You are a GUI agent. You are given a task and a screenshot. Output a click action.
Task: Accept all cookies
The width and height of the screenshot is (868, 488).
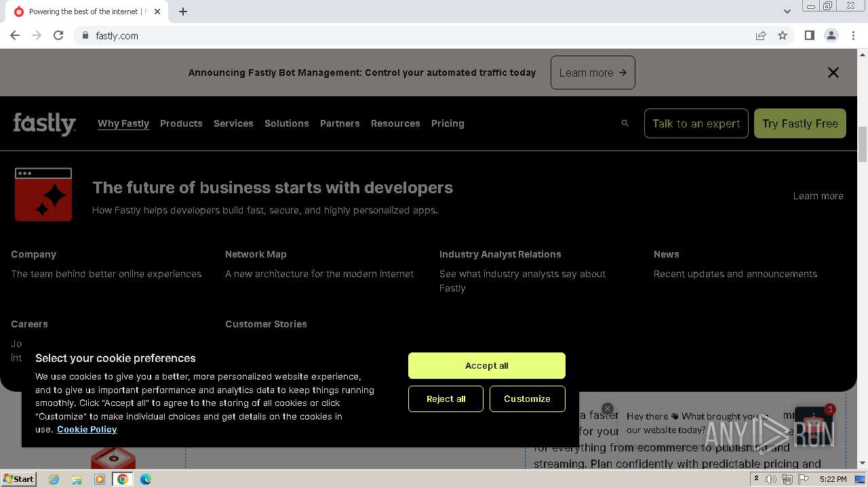click(x=487, y=365)
